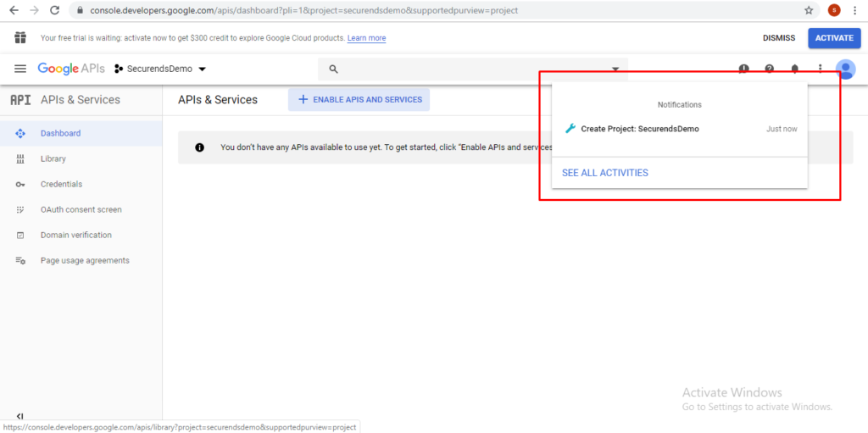The image size is (868, 433).
Task: Follow the Learn more link
Action: point(366,38)
